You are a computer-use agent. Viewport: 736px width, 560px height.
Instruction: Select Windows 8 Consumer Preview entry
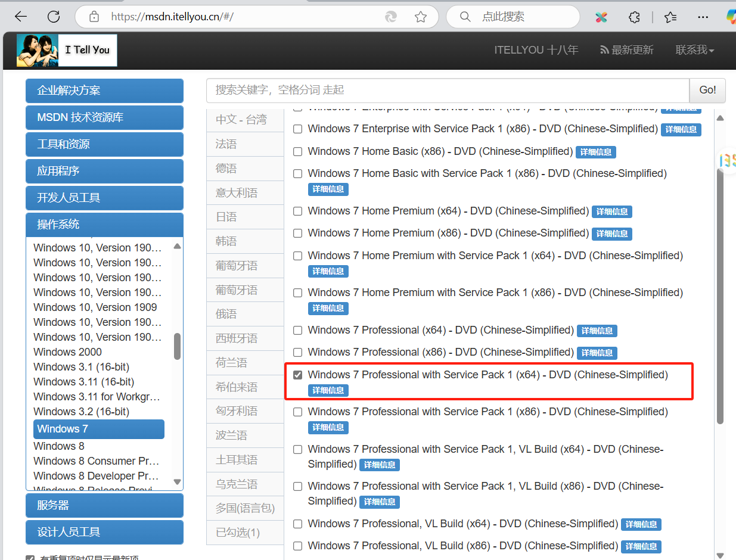click(96, 461)
